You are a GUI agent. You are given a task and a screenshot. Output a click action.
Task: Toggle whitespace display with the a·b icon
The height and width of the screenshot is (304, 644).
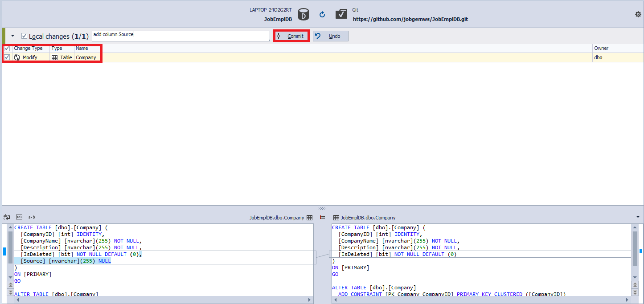click(x=31, y=217)
